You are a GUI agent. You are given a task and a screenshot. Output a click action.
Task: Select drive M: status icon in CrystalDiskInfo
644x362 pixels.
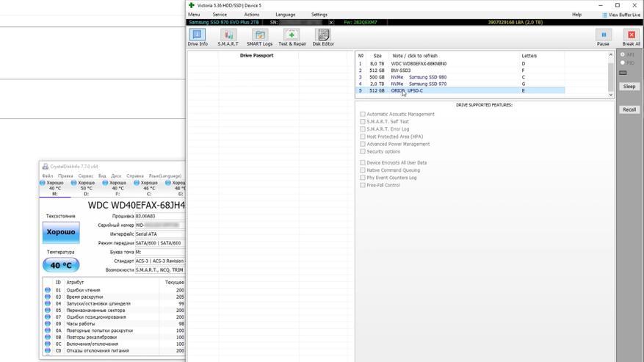(43, 183)
